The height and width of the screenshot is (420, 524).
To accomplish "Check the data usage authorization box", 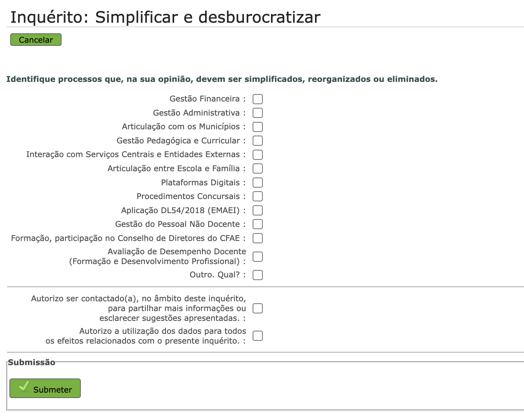I will 258,336.
